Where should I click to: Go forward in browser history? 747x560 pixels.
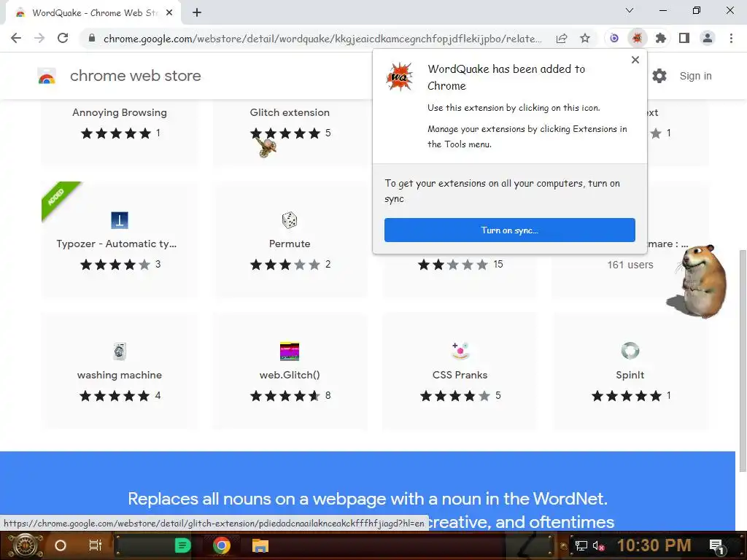tap(39, 38)
